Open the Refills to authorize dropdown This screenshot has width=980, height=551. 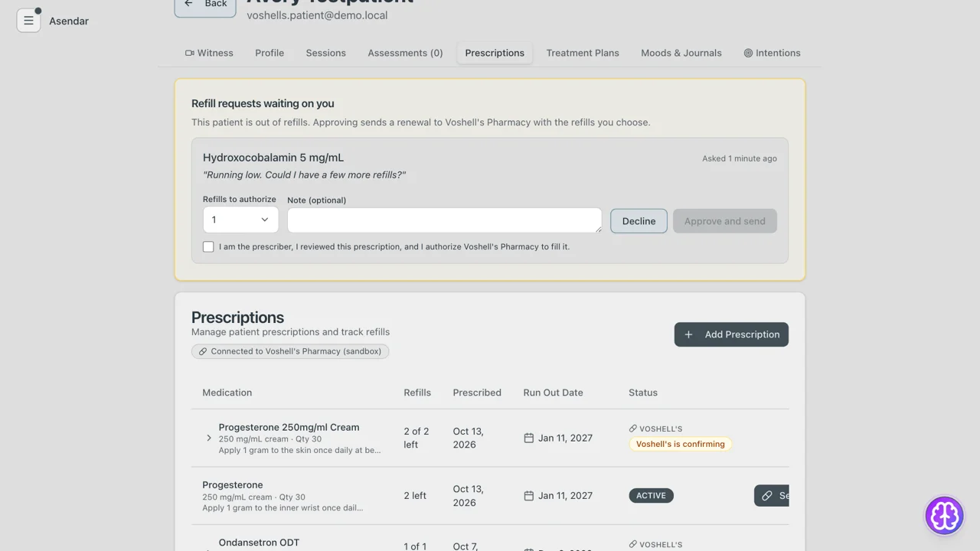point(240,220)
